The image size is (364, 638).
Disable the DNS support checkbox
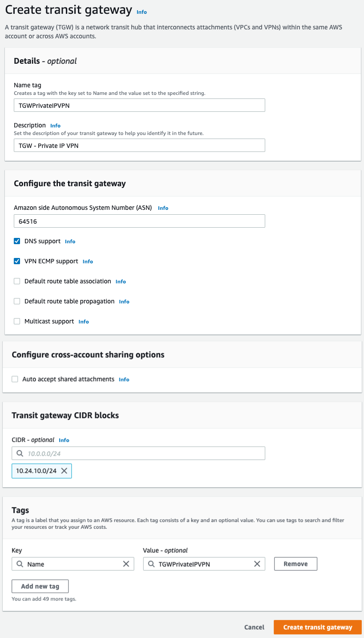[x=17, y=241]
